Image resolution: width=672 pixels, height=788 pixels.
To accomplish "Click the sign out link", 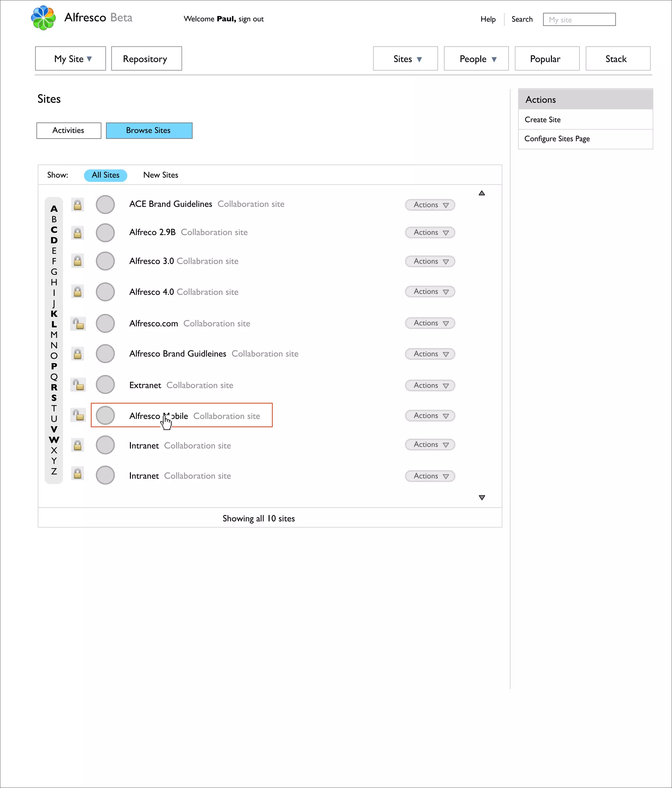I will [251, 19].
